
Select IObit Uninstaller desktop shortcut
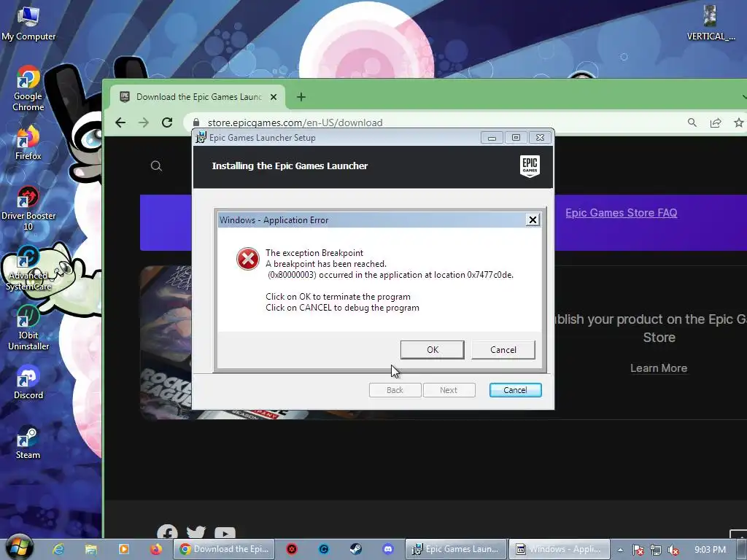[x=28, y=327]
